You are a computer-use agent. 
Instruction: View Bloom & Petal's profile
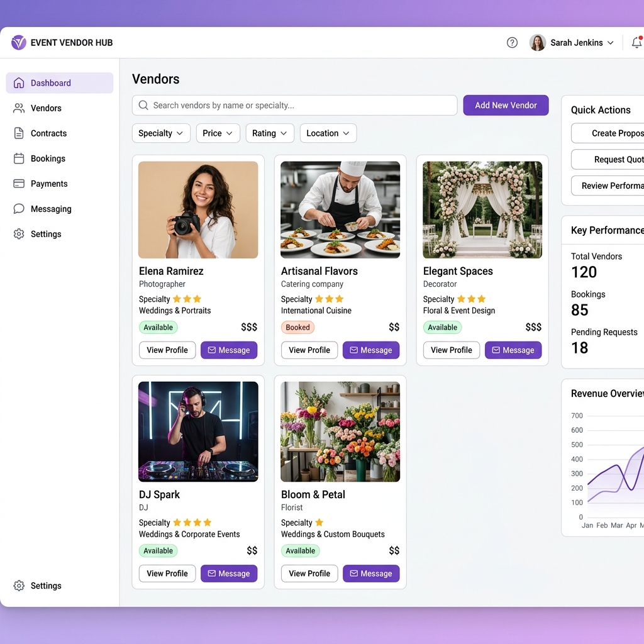pyautogui.click(x=309, y=573)
